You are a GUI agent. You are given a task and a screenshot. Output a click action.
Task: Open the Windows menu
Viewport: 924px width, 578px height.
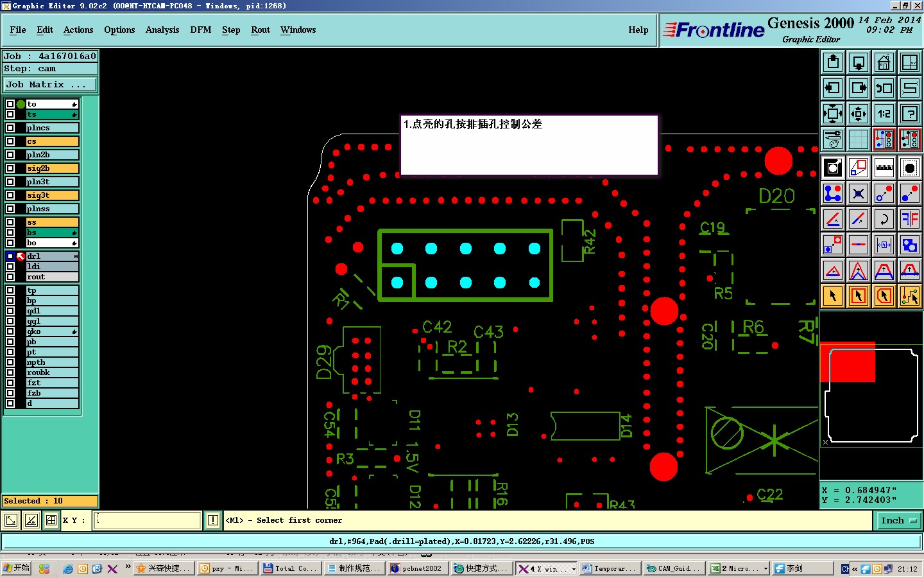[298, 30]
